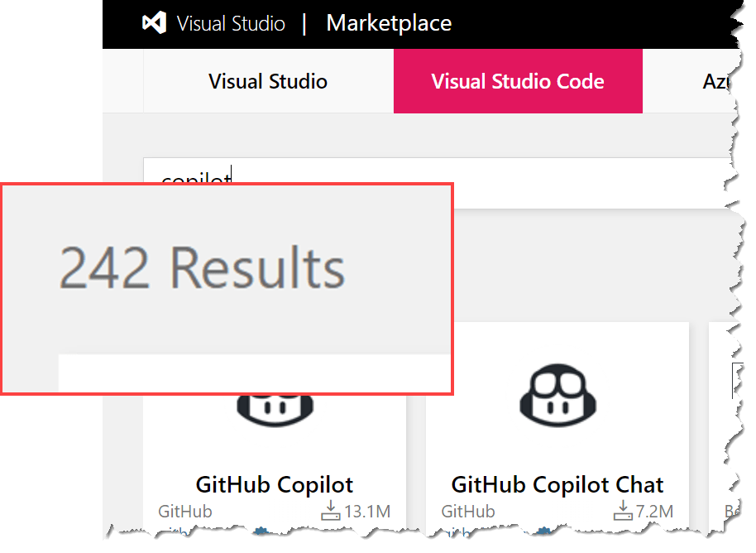Click the 13.1M install count
This screenshot has height=553, width=756.
(x=367, y=512)
